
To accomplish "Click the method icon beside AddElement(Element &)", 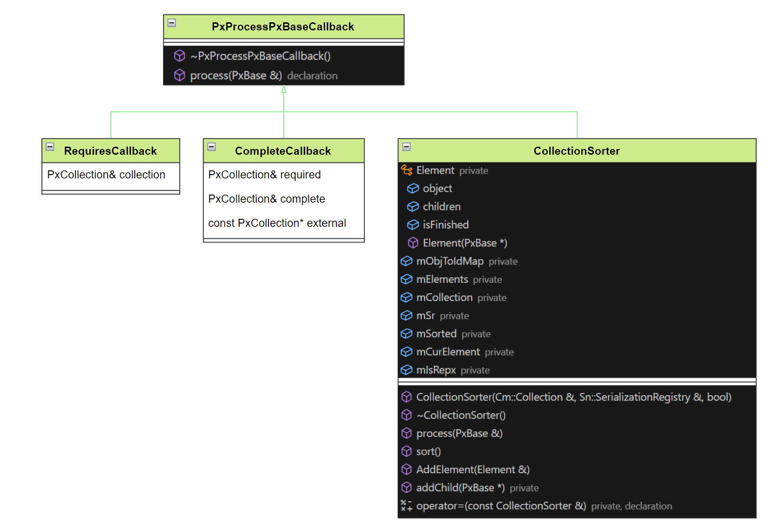I will [406, 469].
